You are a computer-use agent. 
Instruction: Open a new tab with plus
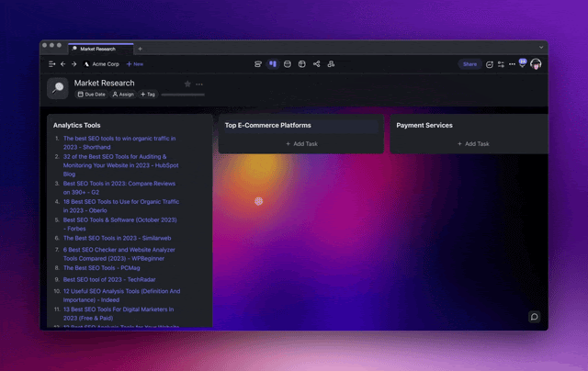[141, 48]
